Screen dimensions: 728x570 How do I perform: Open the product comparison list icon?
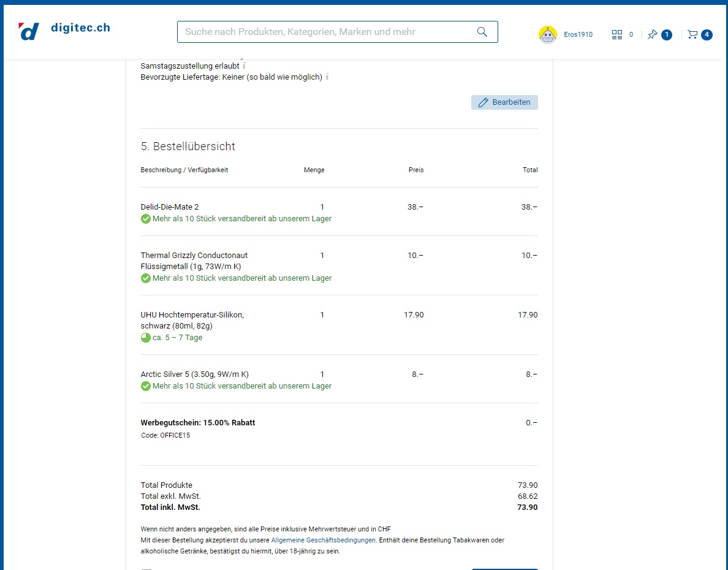(616, 34)
